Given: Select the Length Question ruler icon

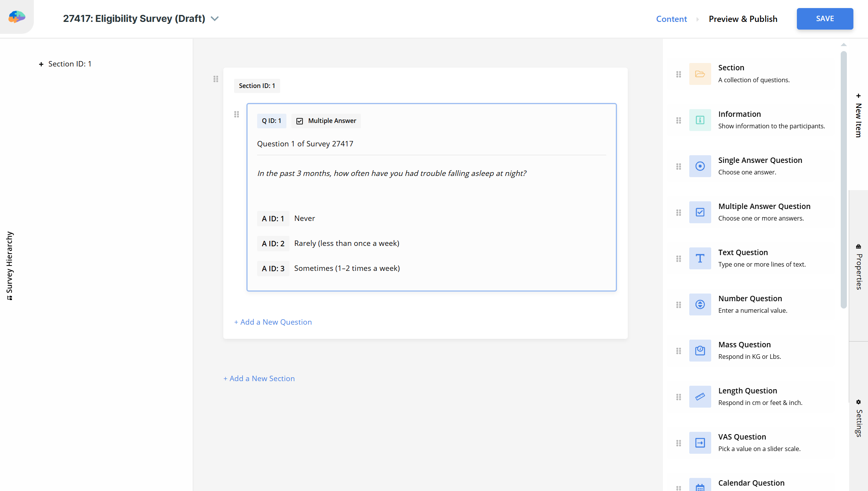Looking at the screenshot, I should click(700, 396).
